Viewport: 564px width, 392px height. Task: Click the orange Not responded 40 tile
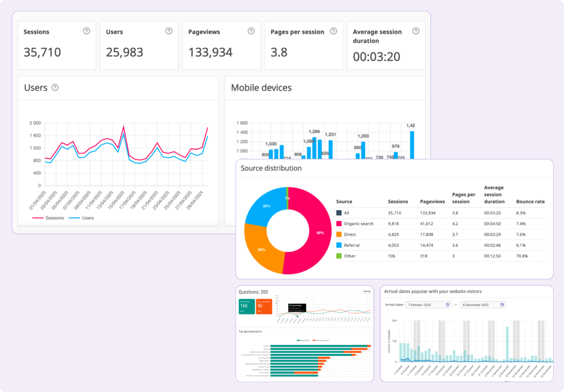(264, 306)
